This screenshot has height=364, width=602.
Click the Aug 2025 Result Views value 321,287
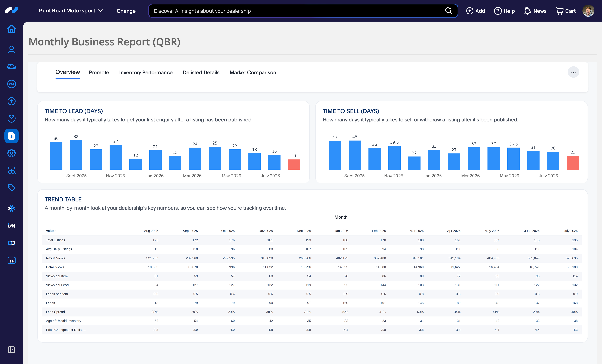pyautogui.click(x=152, y=258)
